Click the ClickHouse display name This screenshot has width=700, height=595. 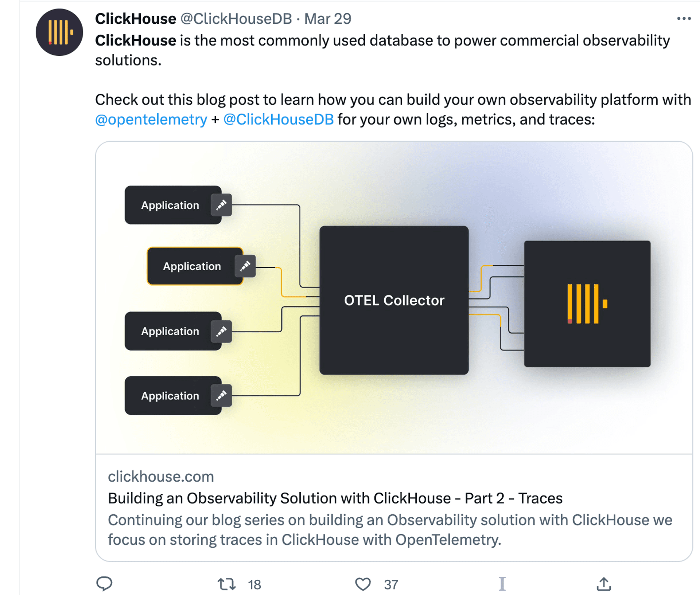[136, 19]
